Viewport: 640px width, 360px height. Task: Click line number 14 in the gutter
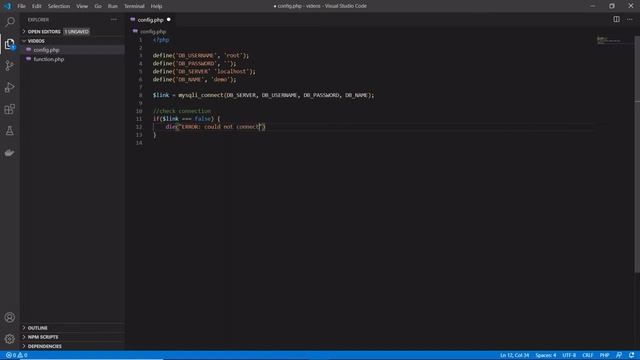[x=139, y=143]
